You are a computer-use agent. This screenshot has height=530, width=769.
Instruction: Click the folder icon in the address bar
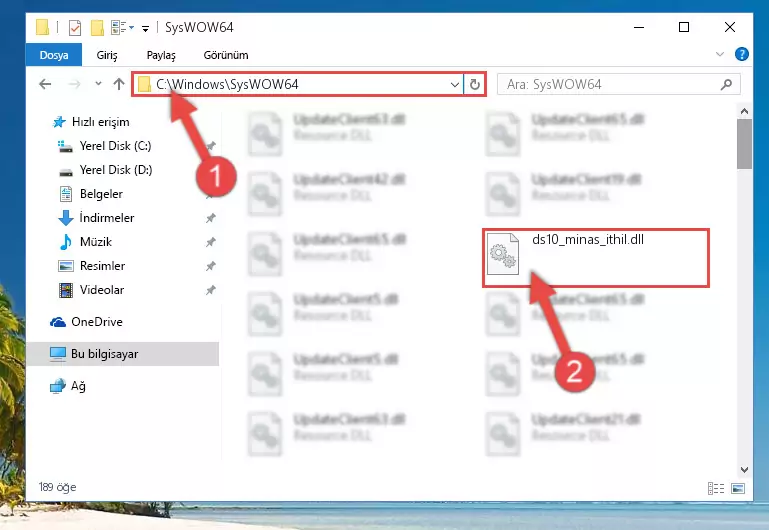[144, 84]
